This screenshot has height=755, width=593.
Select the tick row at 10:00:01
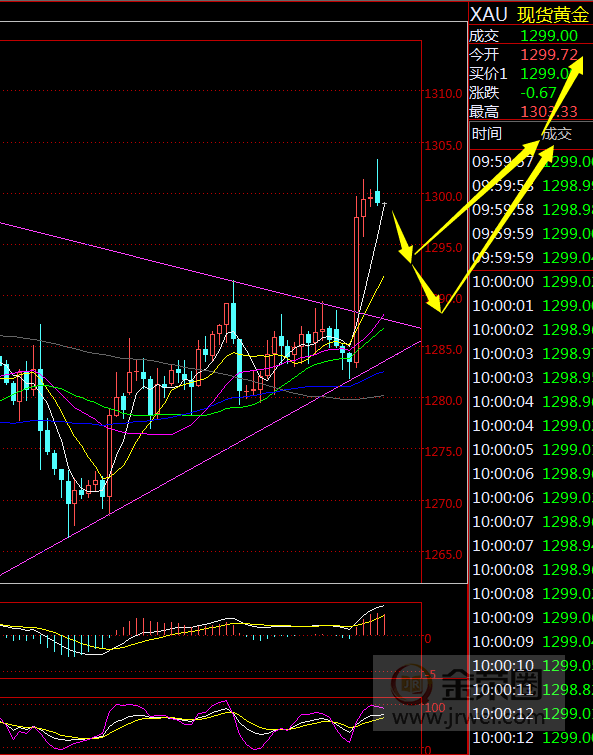pyautogui.click(x=532, y=306)
